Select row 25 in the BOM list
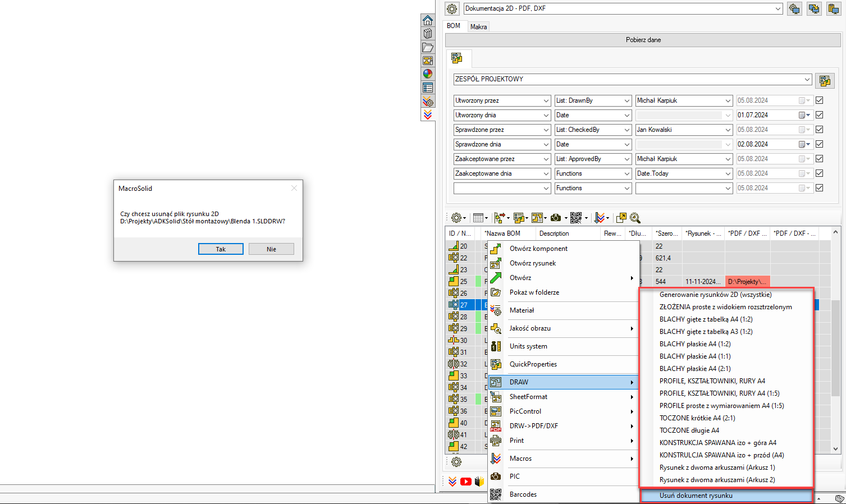This screenshot has height=504, width=846. pyautogui.click(x=464, y=282)
